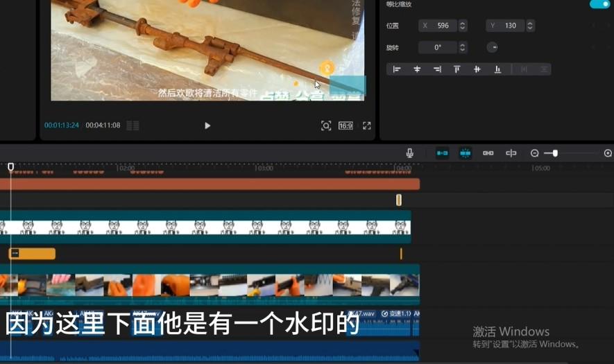
Task: Click the timeline zoom in plus icon
Action: 608,153
